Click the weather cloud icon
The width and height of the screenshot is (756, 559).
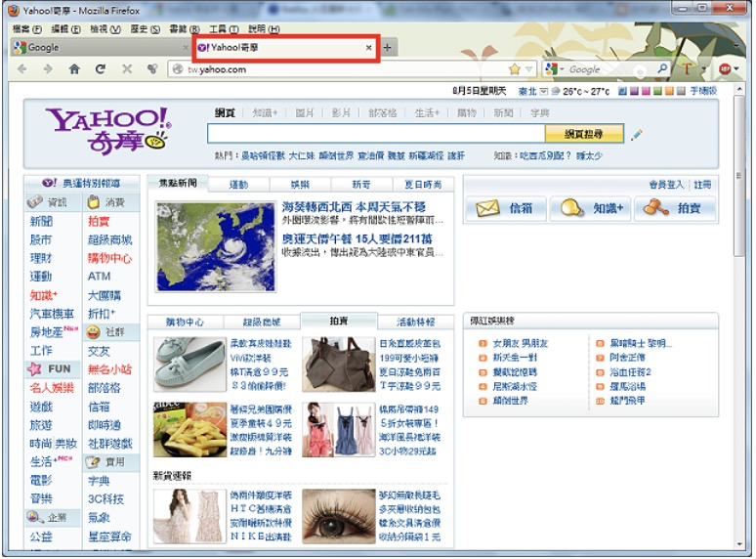[556, 91]
